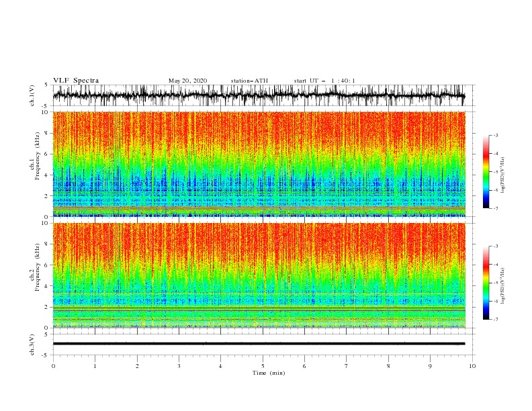532x411 pixels.
Task: Click the ch.2 spectrogram panel
Action: [259, 275]
